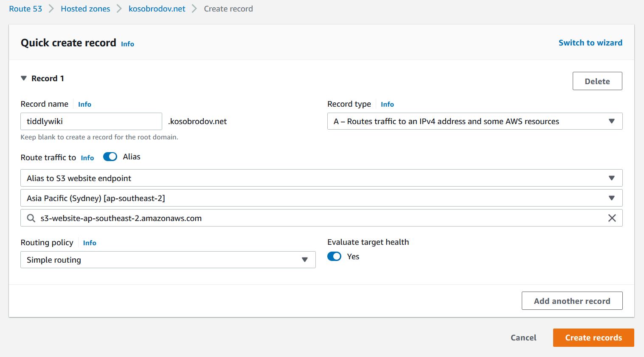The image size is (644, 357).
Task: Open the Hosted zones breadcrumb
Action: click(85, 8)
